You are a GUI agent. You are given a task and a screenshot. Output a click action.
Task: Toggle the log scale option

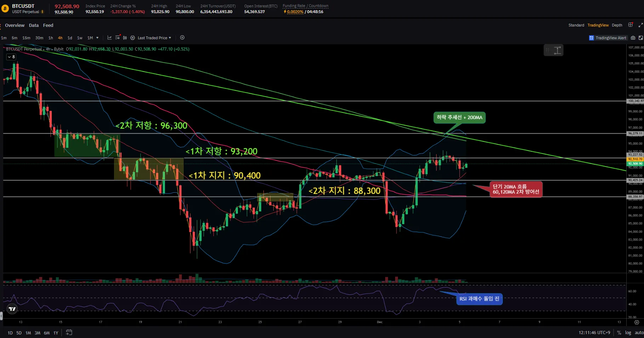(x=628, y=333)
